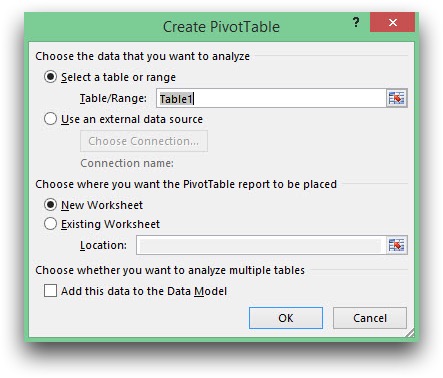Confirm the dialog with OK
The image size is (443, 378).
point(286,318)
